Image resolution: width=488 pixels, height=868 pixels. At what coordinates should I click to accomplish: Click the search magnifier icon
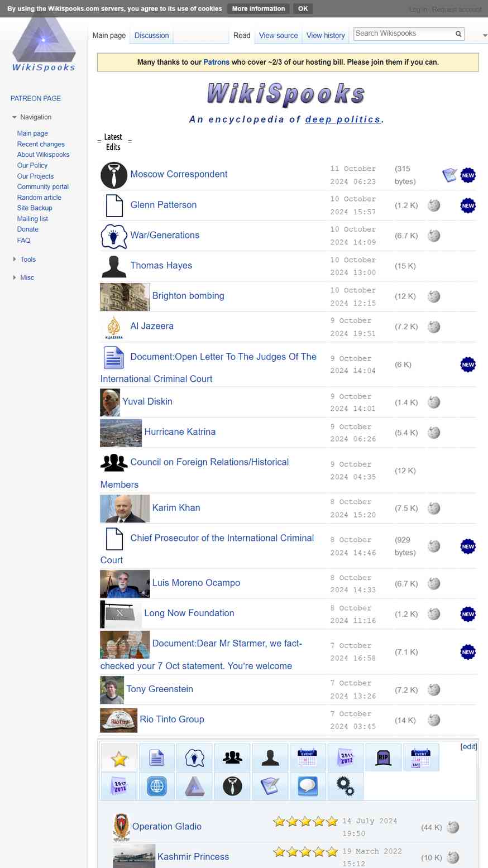(458, 34)
